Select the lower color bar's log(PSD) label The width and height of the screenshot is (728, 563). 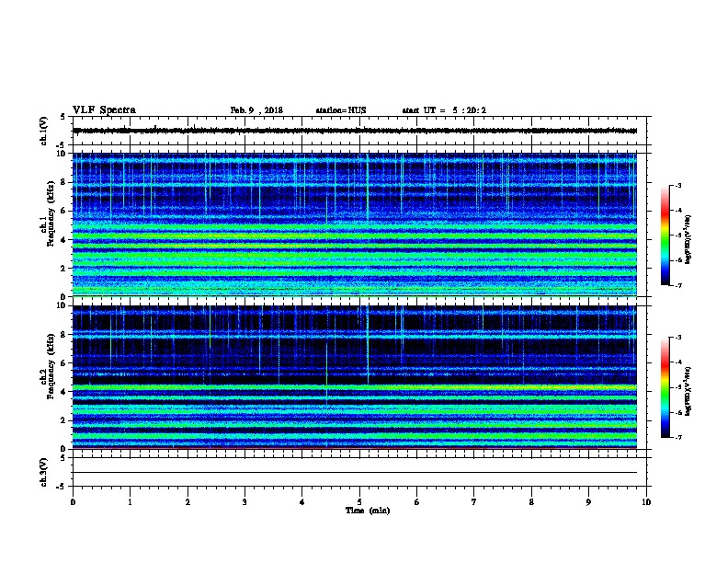click(x=688, y=391)
